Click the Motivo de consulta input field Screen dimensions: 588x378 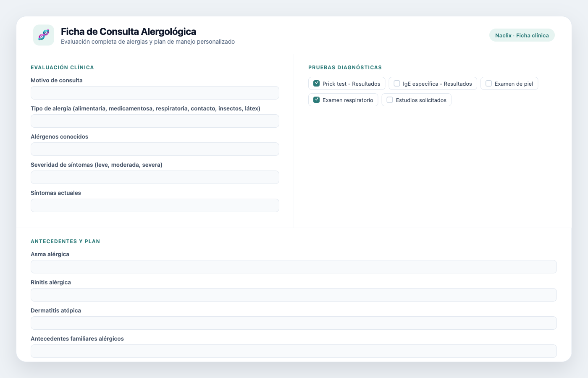tap(155, 93)
